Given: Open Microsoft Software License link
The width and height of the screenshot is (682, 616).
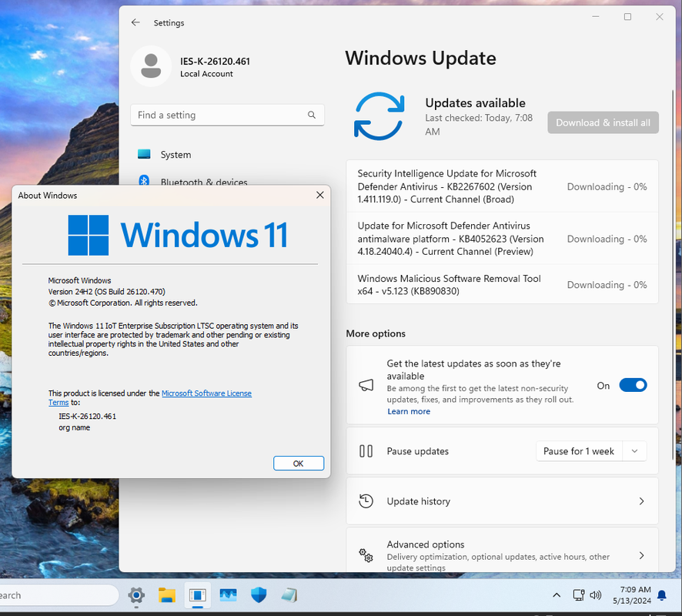Looking at the screenshot, I should pyautogui.click(x=206, y=393).
